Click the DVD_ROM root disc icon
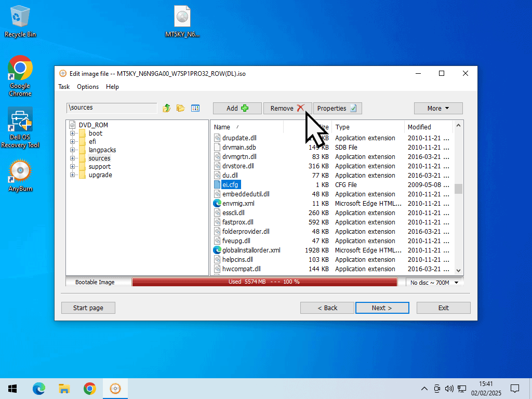 tap(72, 125)
